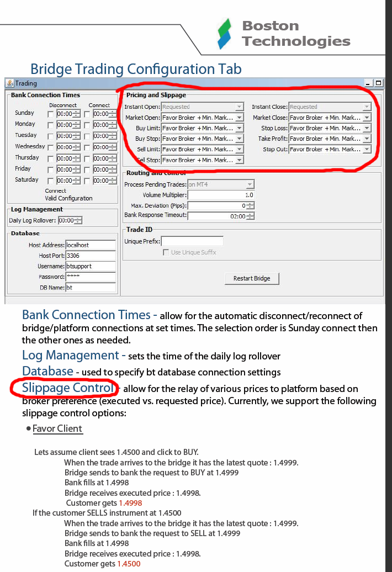Viewport: 392px width, 572px height.
Task: Open the Sell Stop dropdown
Action: pyautogui.click(x=203, y=160)
